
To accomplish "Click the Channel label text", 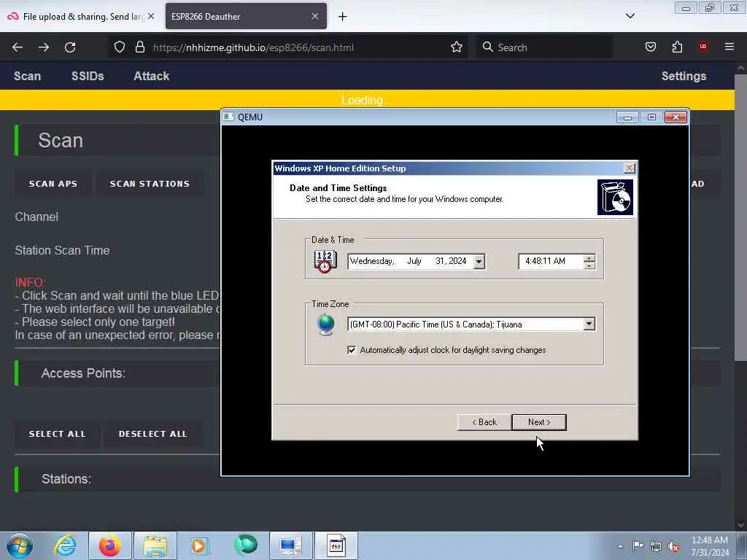I will click(x=36, y=217).
